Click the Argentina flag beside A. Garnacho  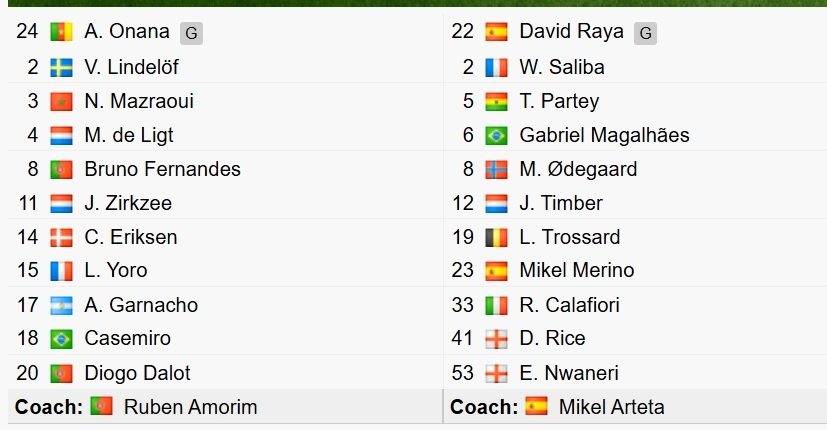pos(61,305)
